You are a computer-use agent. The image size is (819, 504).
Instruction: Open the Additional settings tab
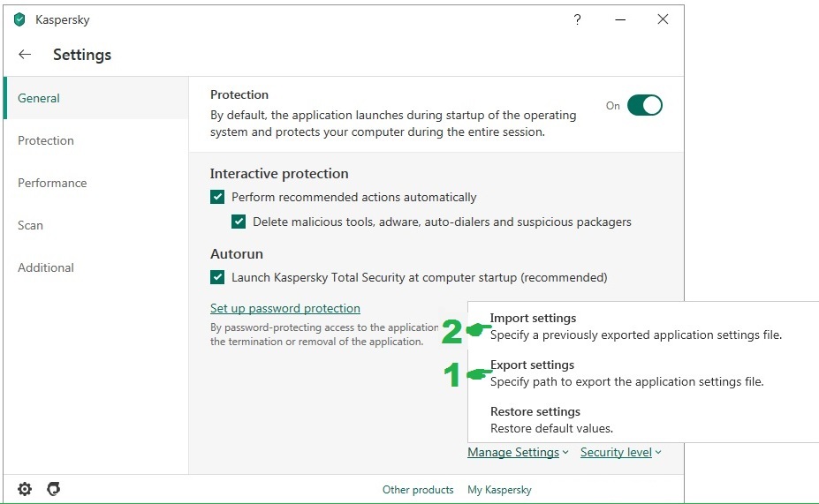[x=96, y=267]
